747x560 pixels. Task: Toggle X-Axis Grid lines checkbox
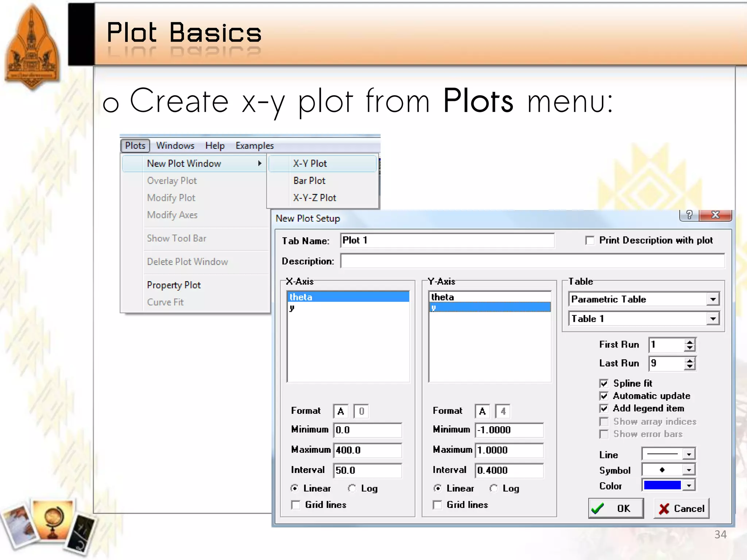[x=295, y=505]
